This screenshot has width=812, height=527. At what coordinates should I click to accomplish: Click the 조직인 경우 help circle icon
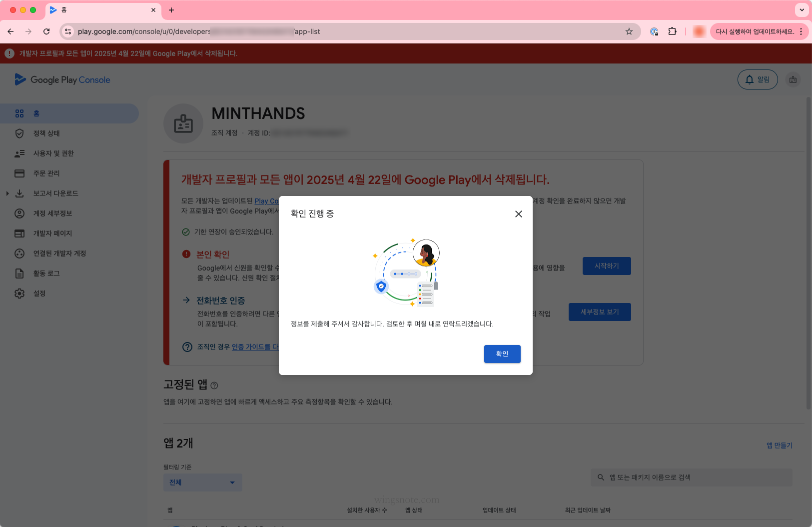pos(187,347)
